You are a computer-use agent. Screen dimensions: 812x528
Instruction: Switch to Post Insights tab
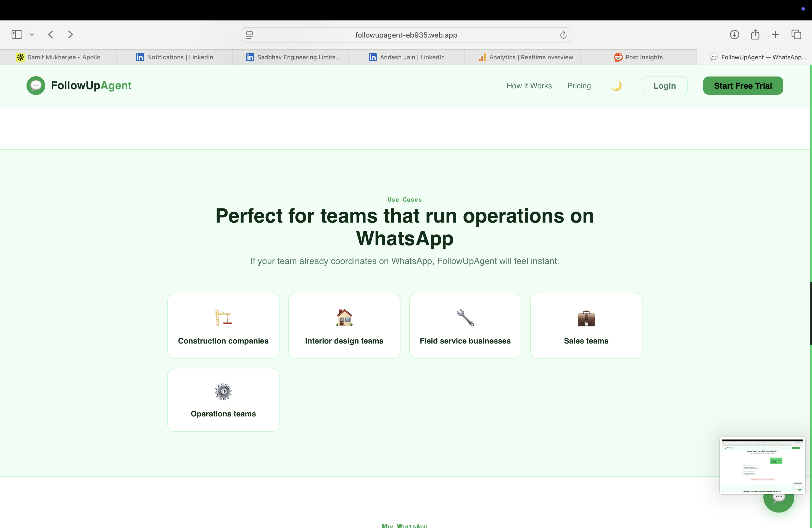(x=638, y=57)
